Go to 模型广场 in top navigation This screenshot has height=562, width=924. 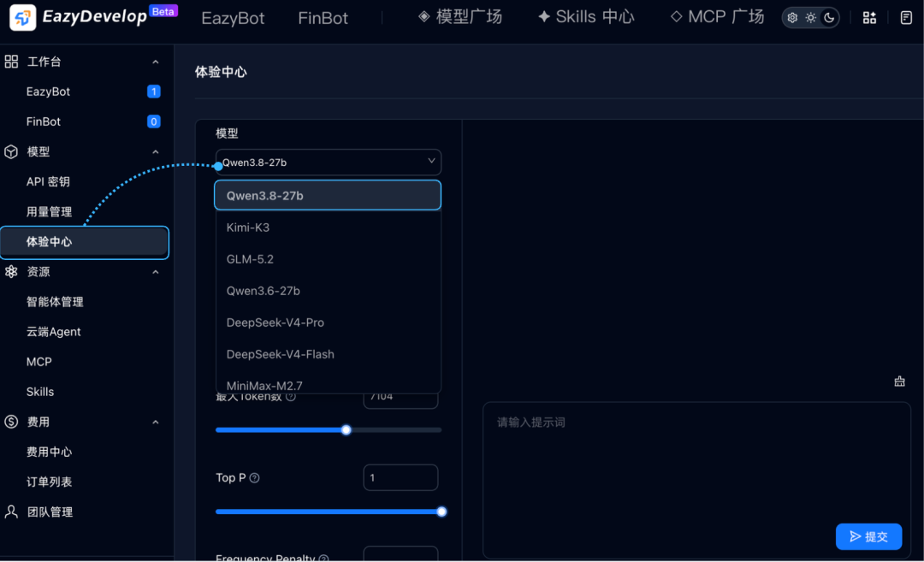click(x=460, y=17)
